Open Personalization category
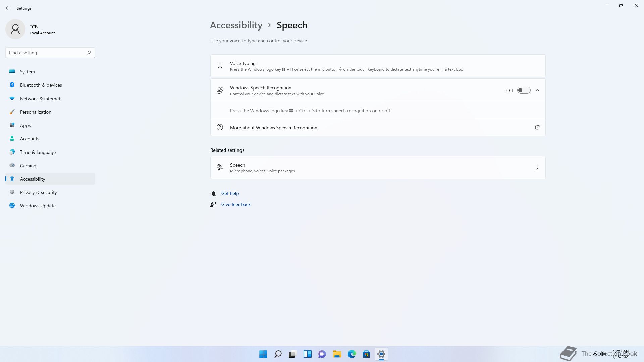 [50, 112]
